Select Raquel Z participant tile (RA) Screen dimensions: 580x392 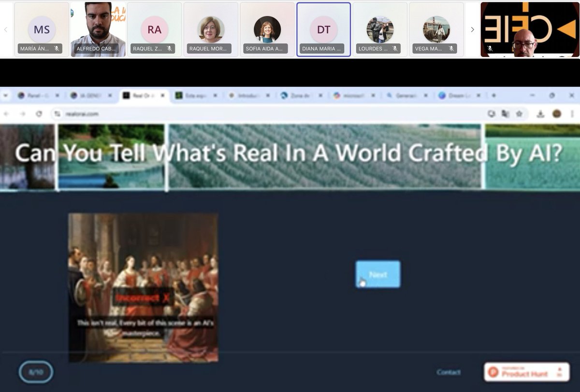(x=155, y=29)
